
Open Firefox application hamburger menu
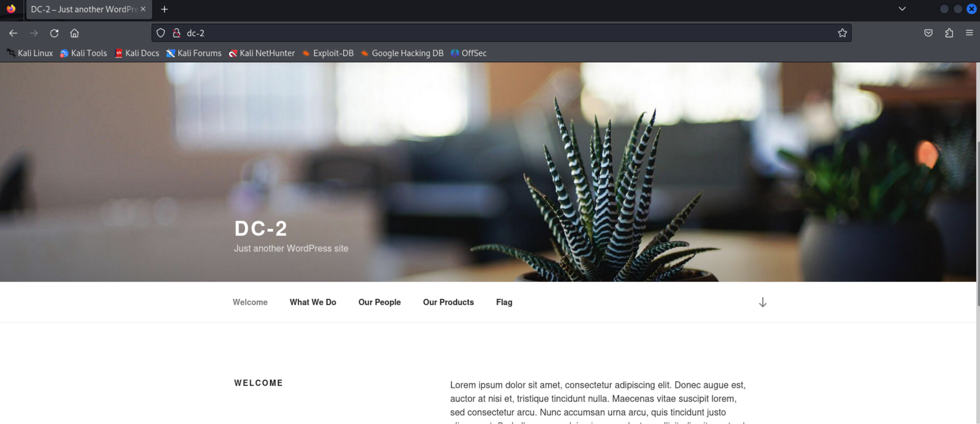point(969,33)
